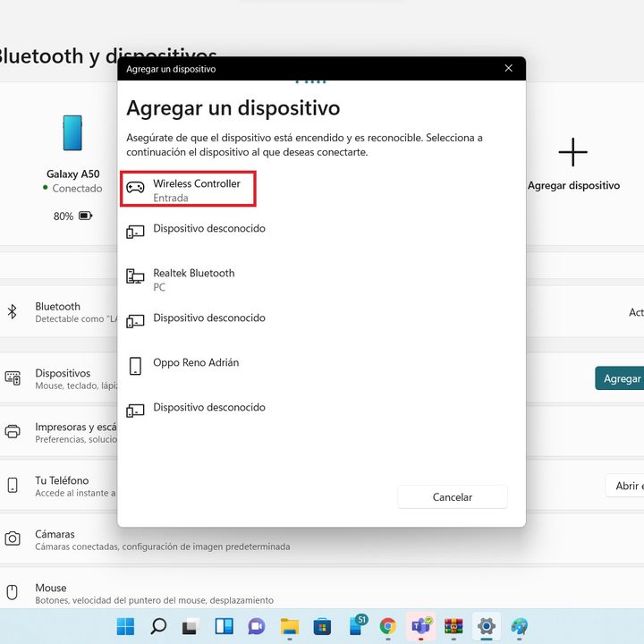Image resolution: width=644 pixels, height=644 pixels.
Task: Click the Cámaras camera icon
Action: tap(13, 538)
